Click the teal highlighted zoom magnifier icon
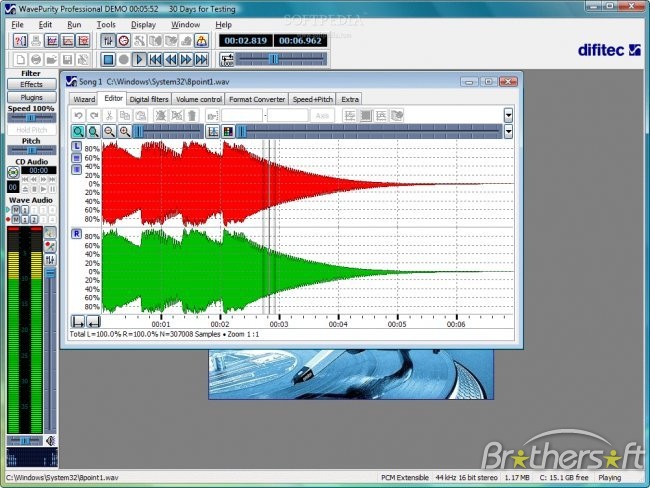Screen dimensions: 650x488 click(78, 132)
